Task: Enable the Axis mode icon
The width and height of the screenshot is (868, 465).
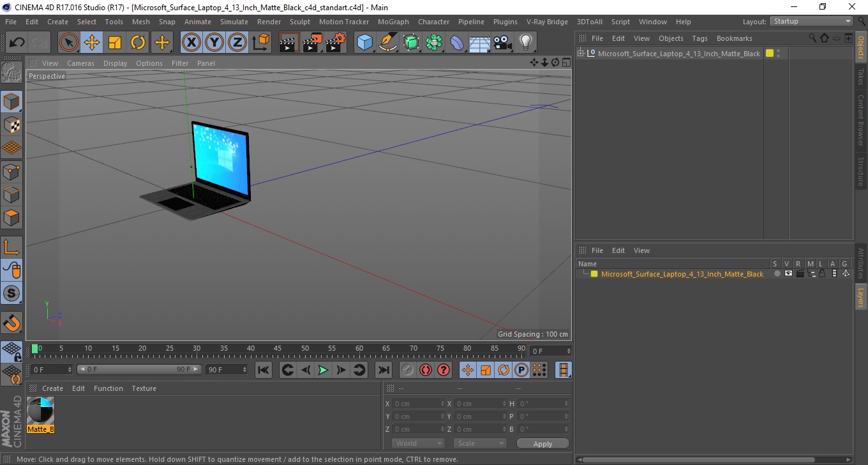Action: click(x=11, y=247)
